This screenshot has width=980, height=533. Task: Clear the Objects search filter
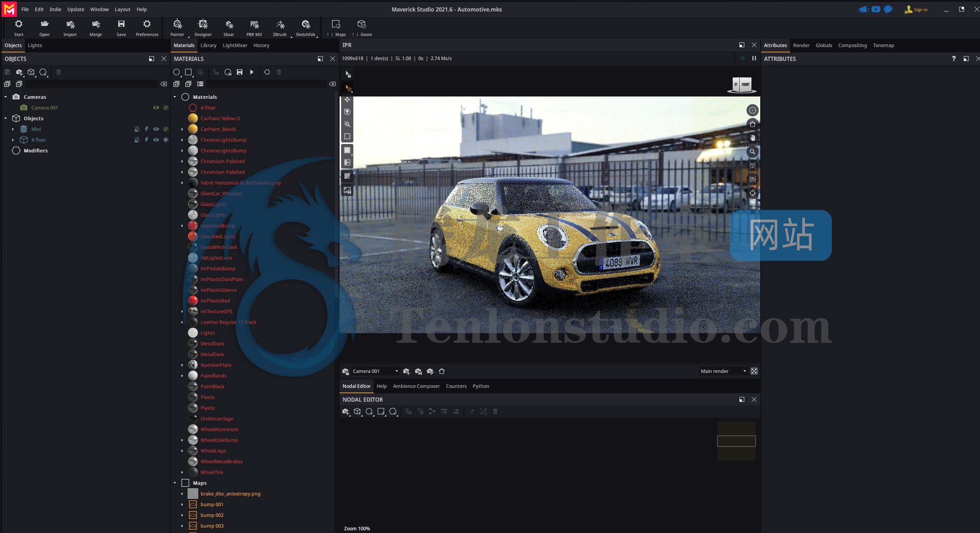tap(163, 84)
